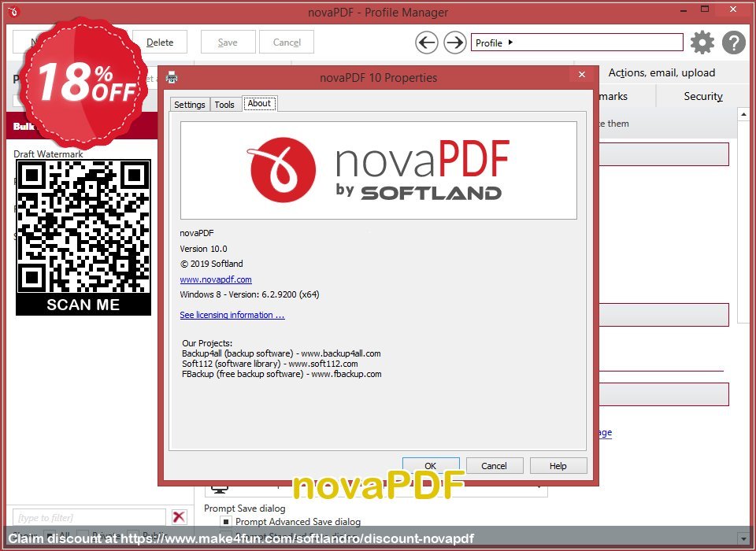Screen dimensions: 756x551
Task: Switch to the Settings tab
Action: click(190, 104)
